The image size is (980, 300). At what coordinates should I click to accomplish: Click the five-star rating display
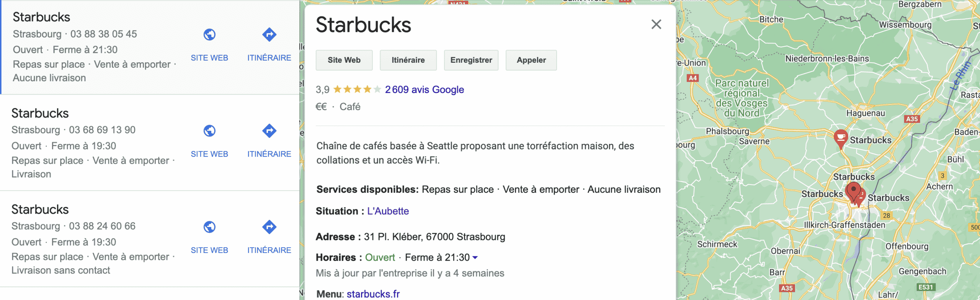357,90
